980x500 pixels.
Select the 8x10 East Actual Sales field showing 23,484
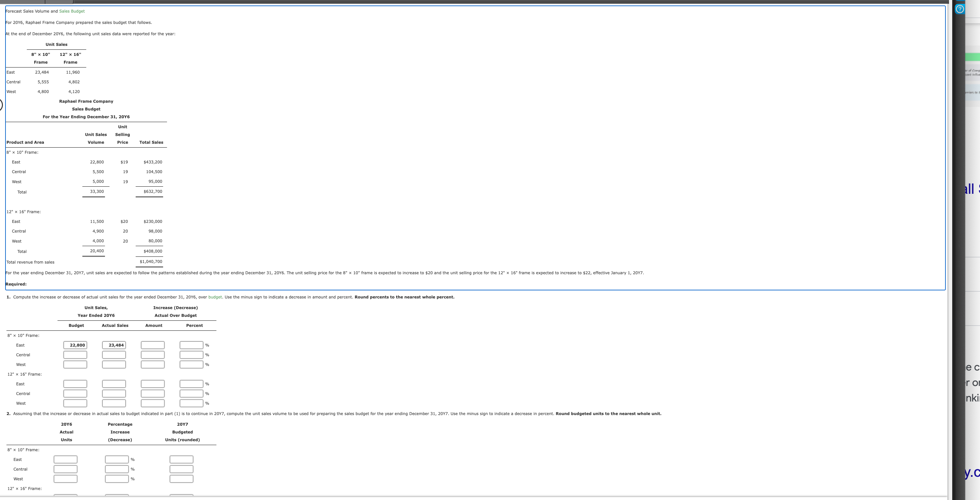click(x=114, y=345)
